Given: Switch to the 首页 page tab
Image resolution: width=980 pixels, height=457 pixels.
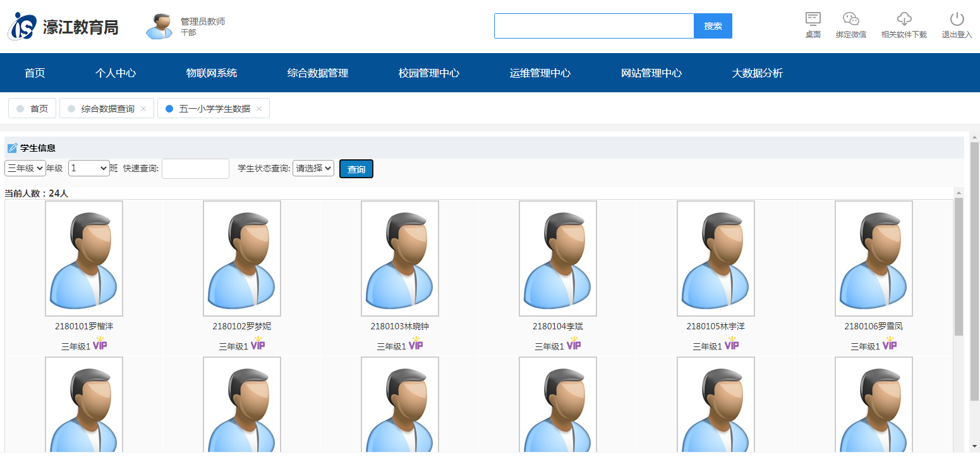Looking at the screenshot, I should tap(32, 109).
